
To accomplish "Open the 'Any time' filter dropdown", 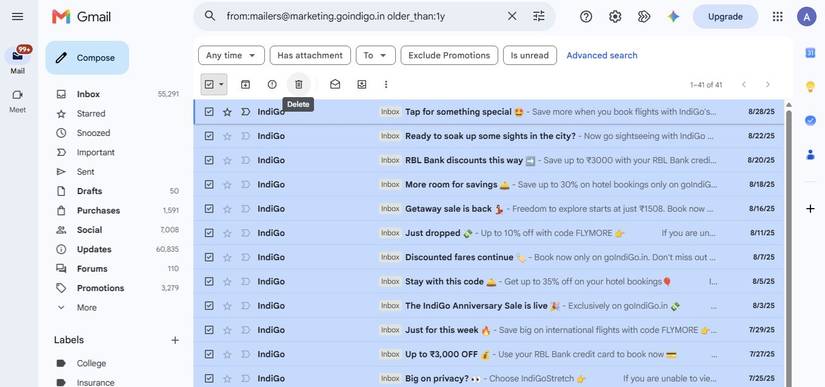I will pyautogui.click(x=231, y=55).
